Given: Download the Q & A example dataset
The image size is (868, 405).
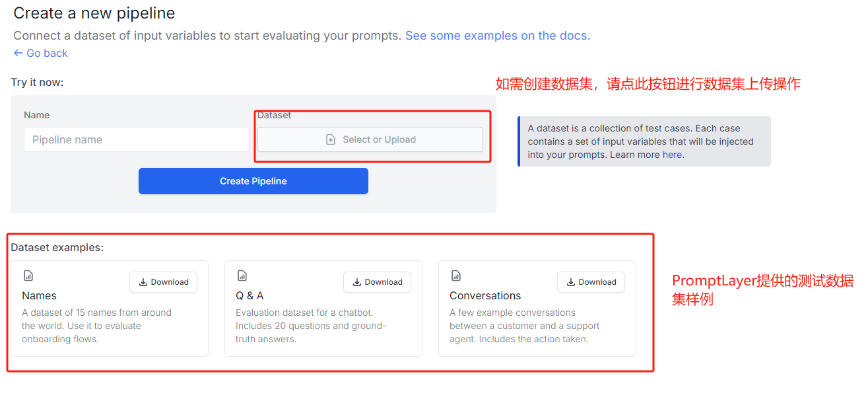Looking at the screenshot, I should tap(377, 282).
